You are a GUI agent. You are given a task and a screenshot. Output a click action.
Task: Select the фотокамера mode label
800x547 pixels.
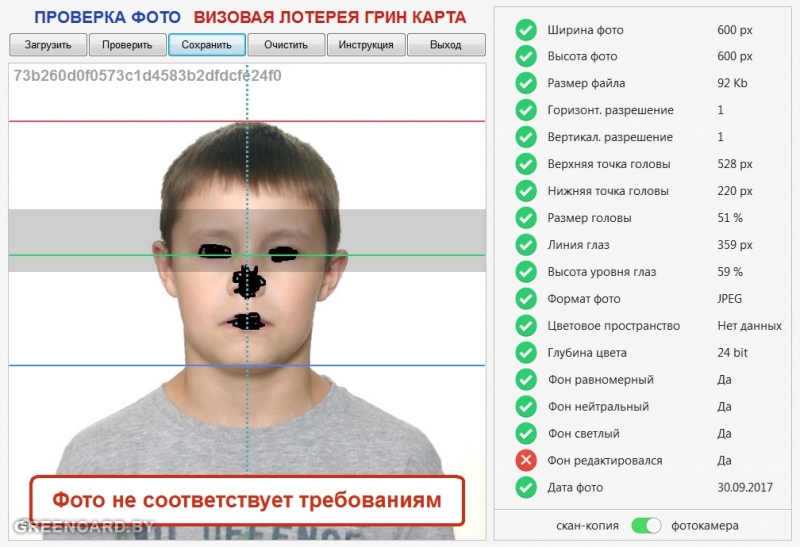point(705,526)
